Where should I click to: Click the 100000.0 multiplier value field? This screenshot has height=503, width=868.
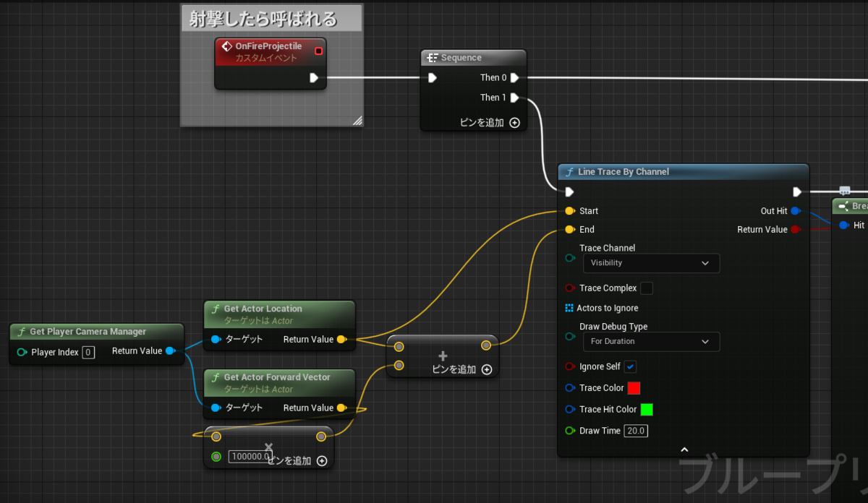pyautogui.click(x=250, y=457)
